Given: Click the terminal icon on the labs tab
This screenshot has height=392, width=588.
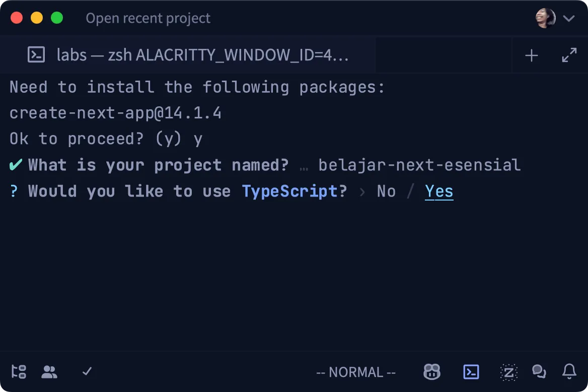Looking at the screenshot, I should [x=36, y=54].
